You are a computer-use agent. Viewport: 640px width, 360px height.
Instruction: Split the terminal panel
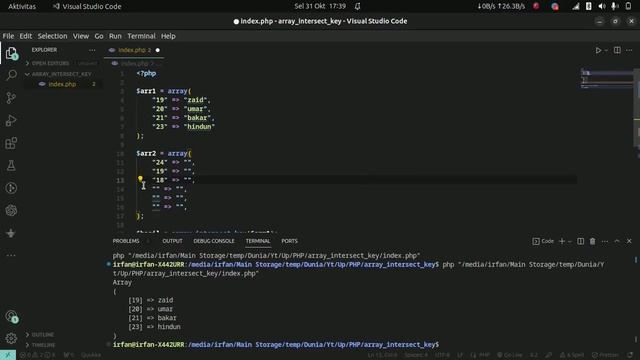580,241
